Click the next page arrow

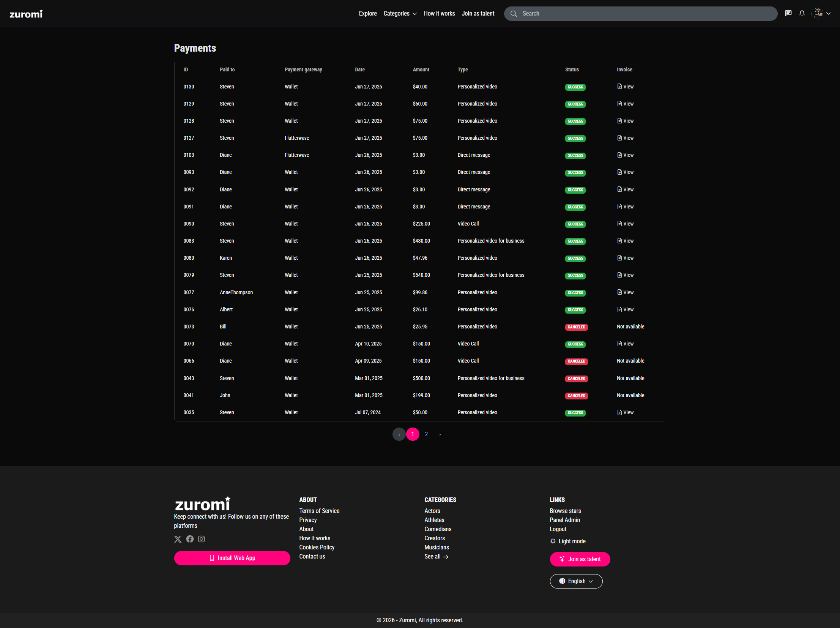(440, 434)
